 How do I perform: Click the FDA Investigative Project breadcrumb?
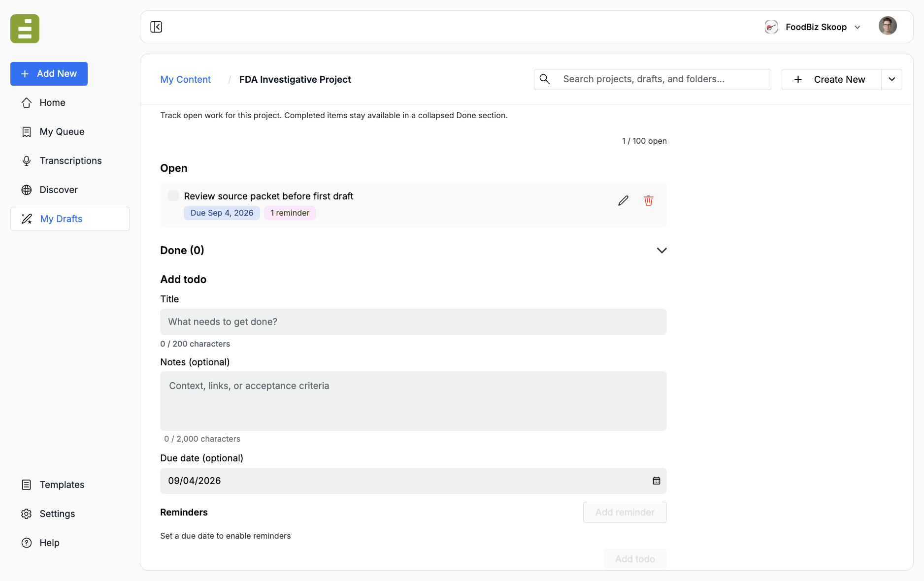[x=295, y=79]
